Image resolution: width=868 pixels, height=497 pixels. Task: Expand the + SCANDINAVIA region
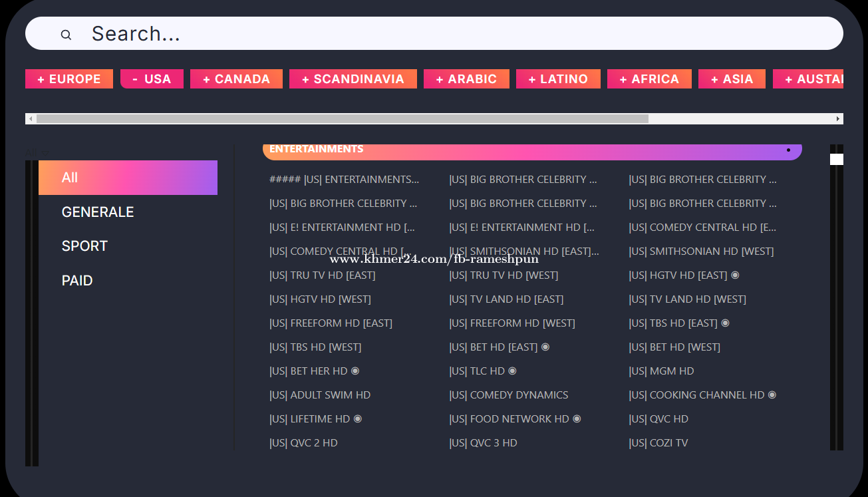pyautogui.click(x=353, y=79)
